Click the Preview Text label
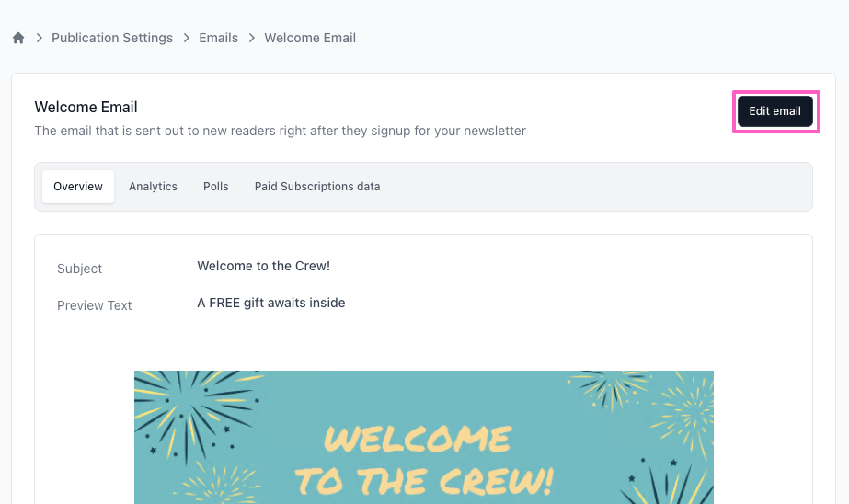Screen dimensions: 849x504 click(x=95, y=305)
